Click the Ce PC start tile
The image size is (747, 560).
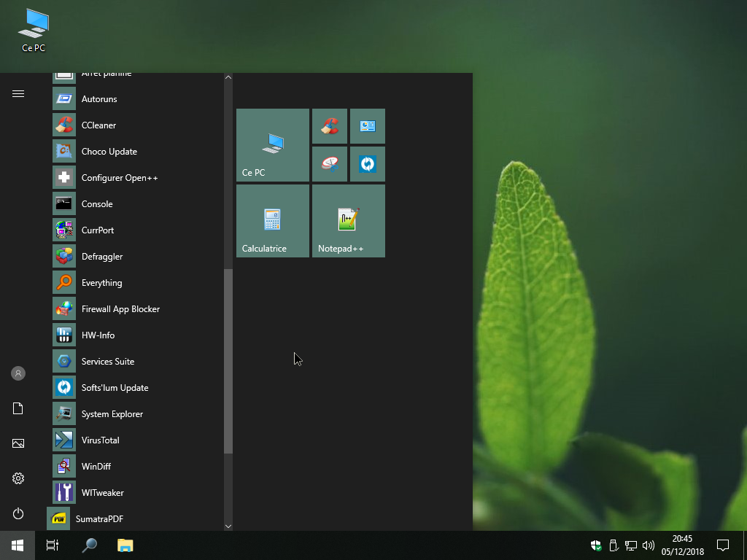(273, 145)
